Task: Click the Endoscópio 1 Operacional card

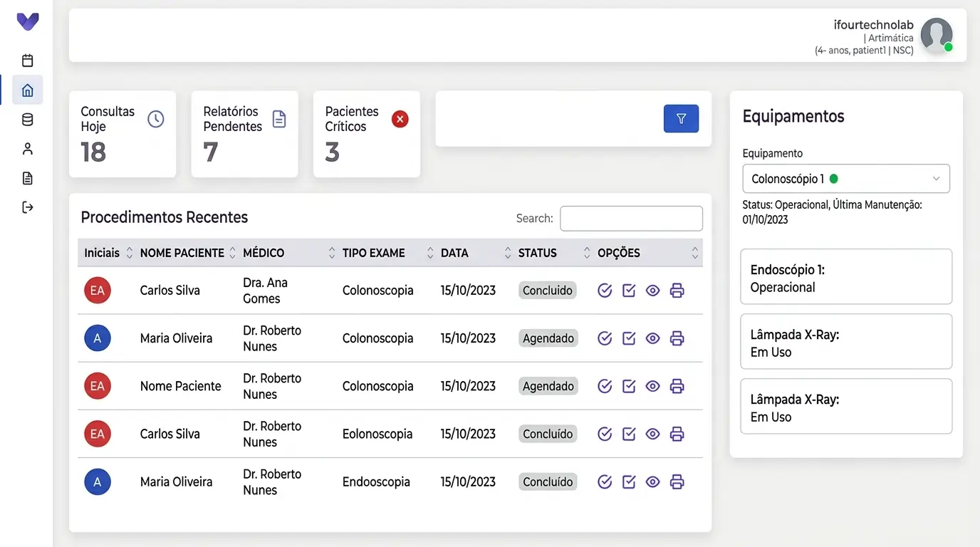Action: coord(845,276)
